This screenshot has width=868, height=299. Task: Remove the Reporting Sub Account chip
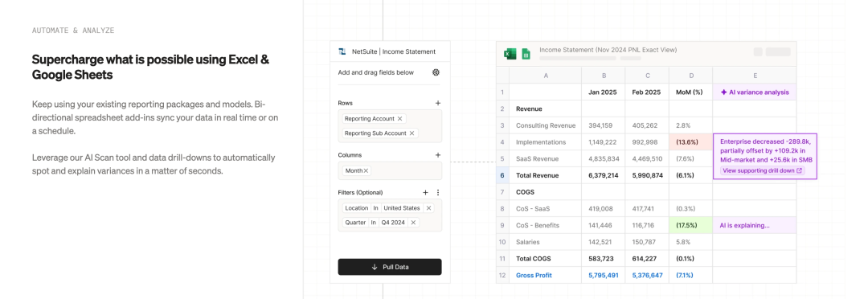[x=411, y=133]
